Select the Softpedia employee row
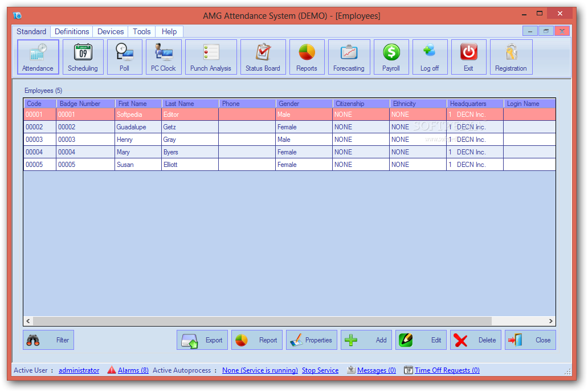Viewport: 588px width, 392px height. point(289,115)
